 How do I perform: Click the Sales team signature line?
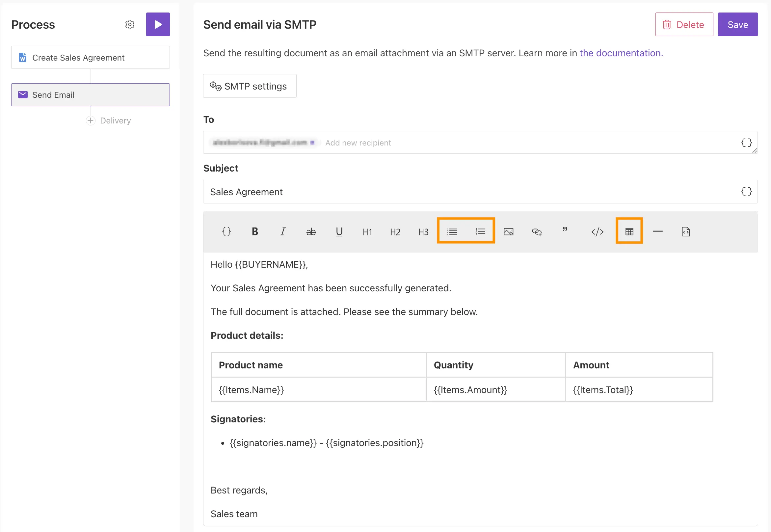234,514
